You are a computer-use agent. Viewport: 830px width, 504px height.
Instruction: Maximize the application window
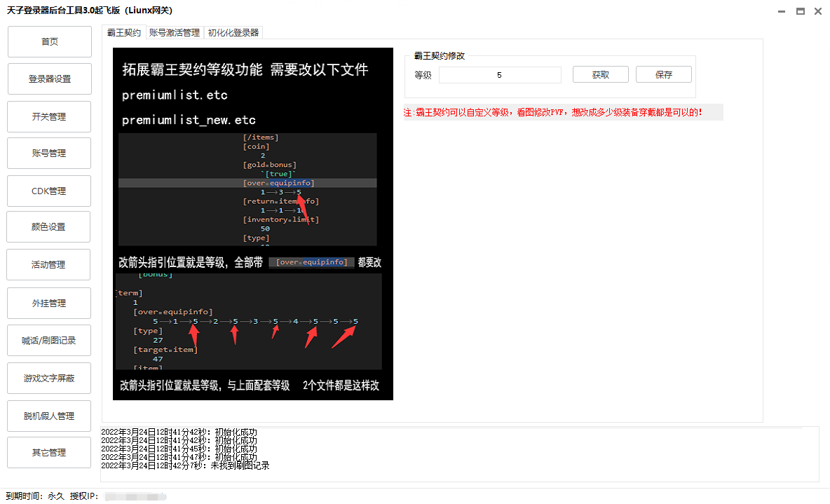[x=801, y=11]
